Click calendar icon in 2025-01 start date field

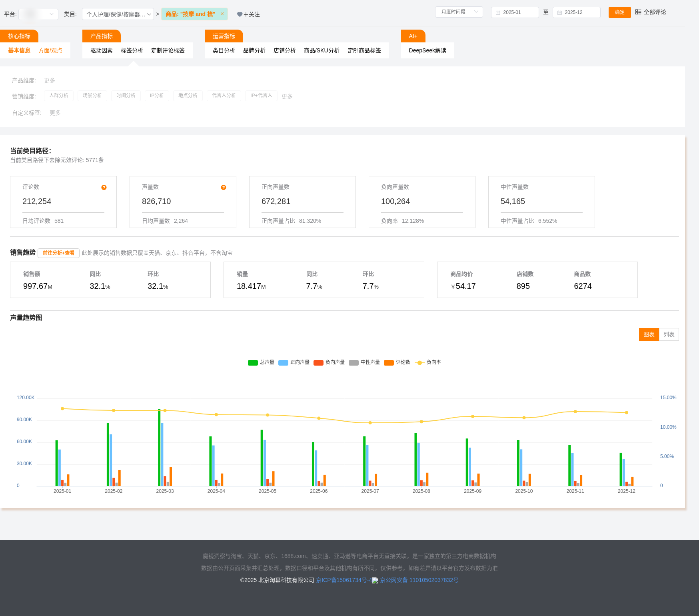coord(498,13)
